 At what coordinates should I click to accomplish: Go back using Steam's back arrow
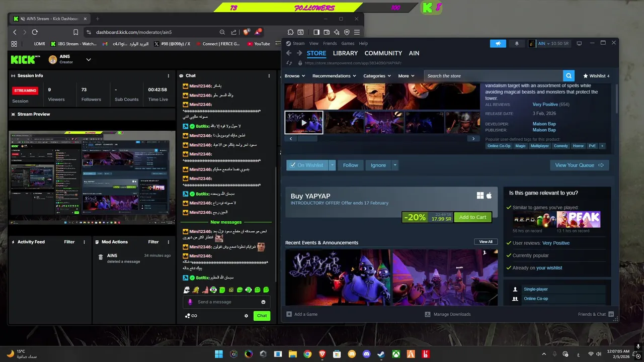click(x=289, y=53)
